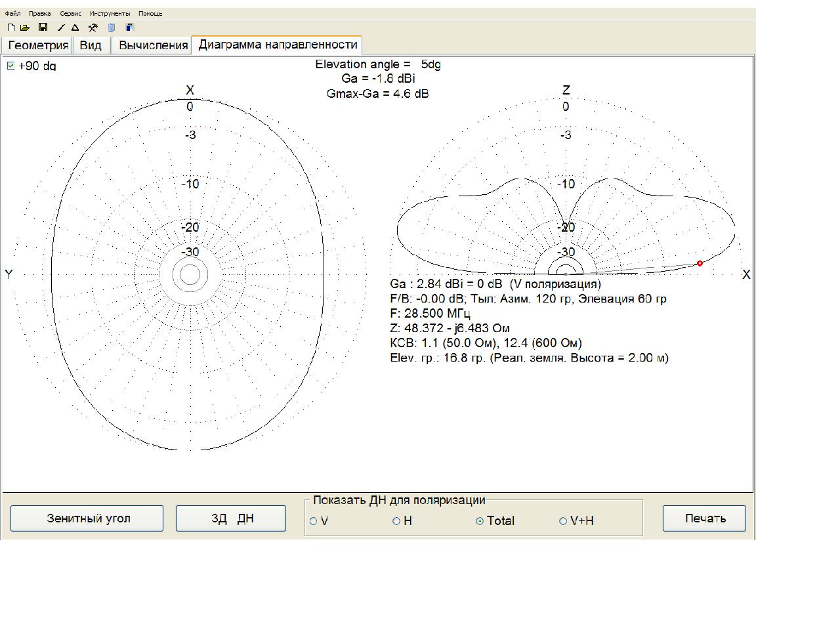840x630 pixels.
Task: Select the V polarization radio button
Action: point(314,521)
